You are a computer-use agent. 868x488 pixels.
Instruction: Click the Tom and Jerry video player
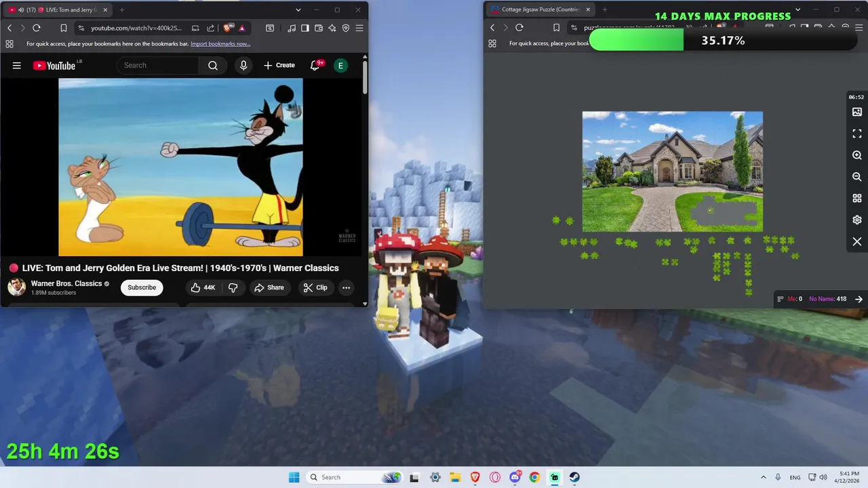pos(181,167)
